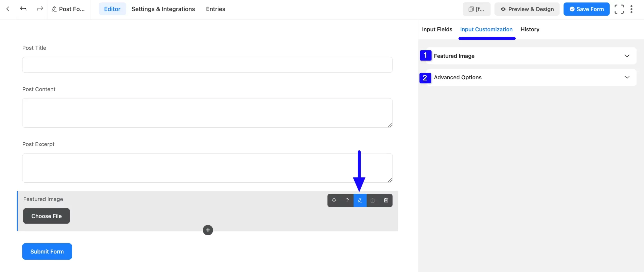Expand the Featured Image section chevron
Image resolution: width=644 pixels, height=272 pixels.
627,56
